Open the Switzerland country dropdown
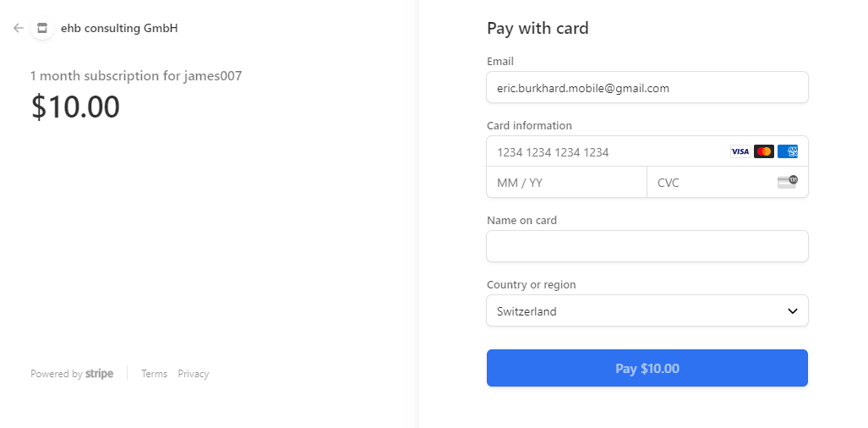 [x=647, y=310]
